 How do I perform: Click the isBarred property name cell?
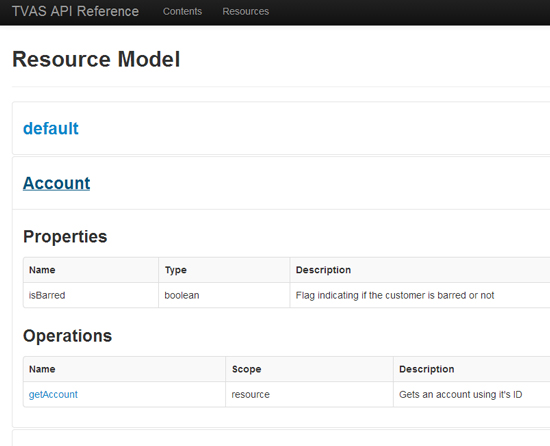point(91,295)
